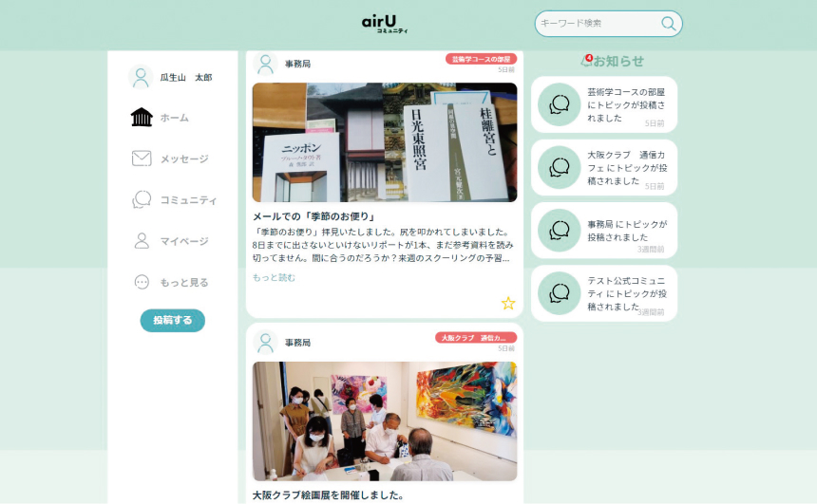Click the マイページ person icon
Image resolution: width=817 pixels, height=504 pixels.
coord(142,240)
